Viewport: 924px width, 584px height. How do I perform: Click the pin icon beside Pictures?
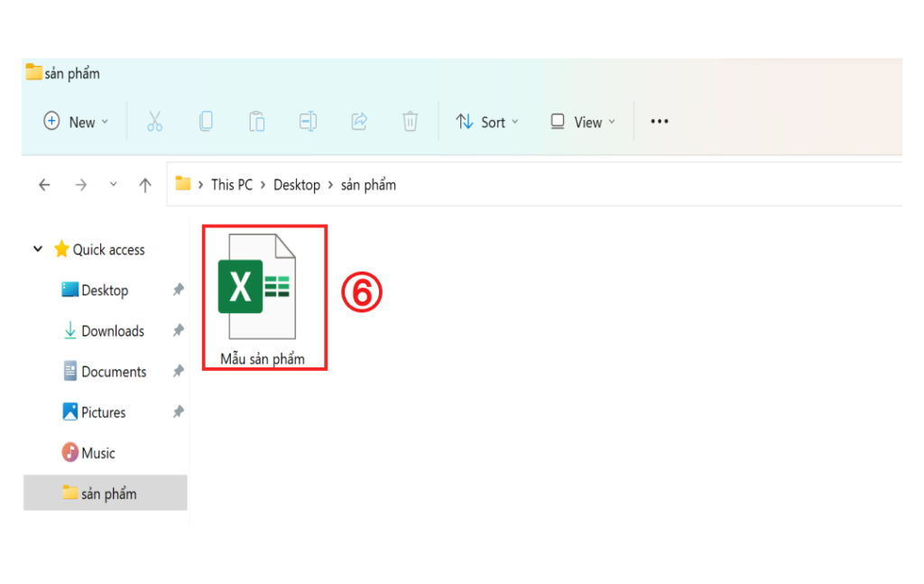tap(178, 412)
